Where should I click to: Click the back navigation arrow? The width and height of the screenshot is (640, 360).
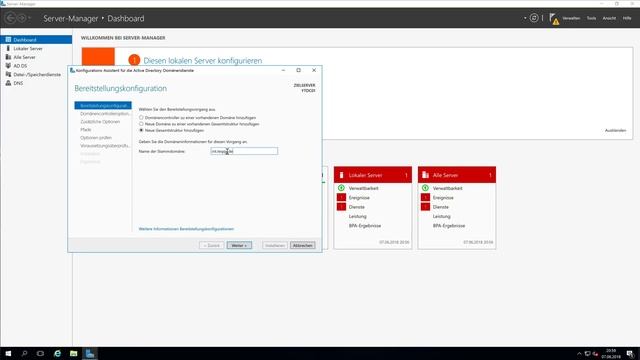coord(10,18)
